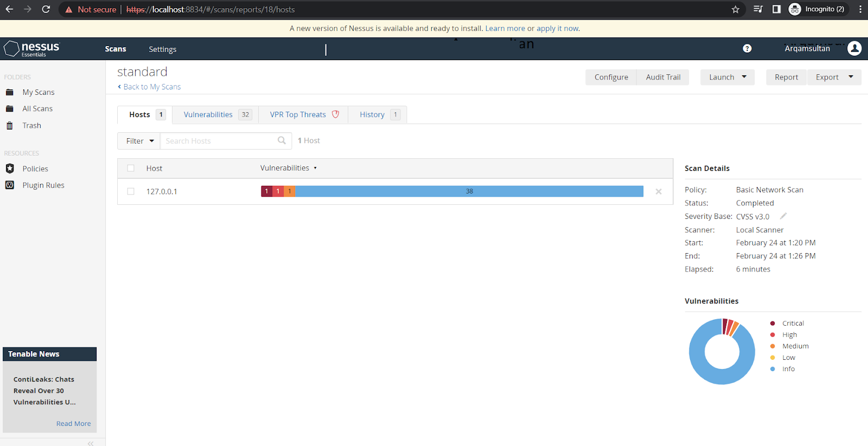868x446 pixels.
Task: Click the Learn more link in banner
Action: pyautogui.click(x=505, y=28)
